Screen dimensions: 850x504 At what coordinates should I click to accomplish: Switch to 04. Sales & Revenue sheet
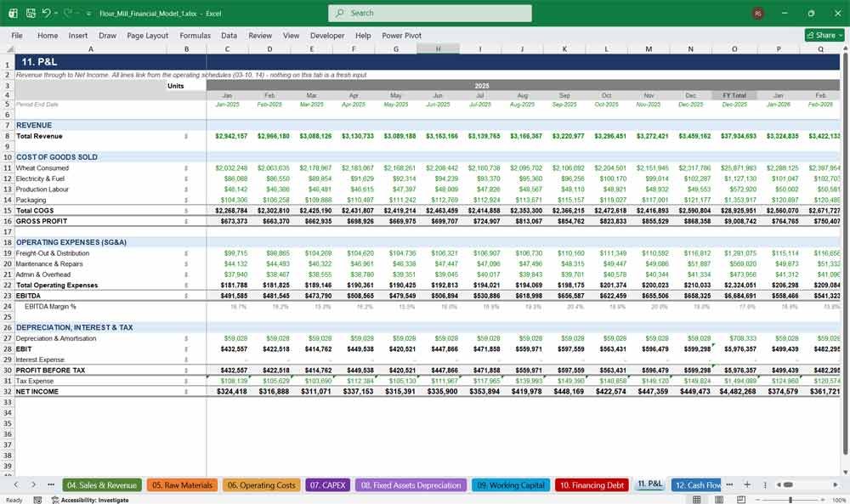102,485
